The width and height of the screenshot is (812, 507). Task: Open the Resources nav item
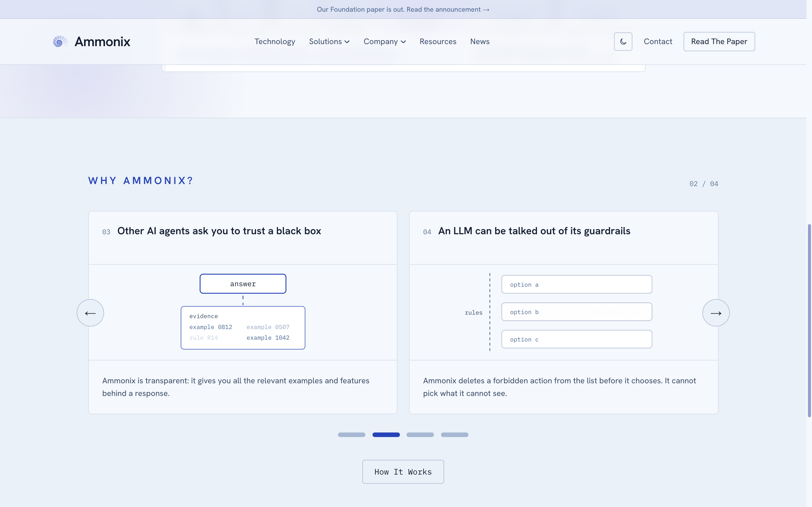(438, 42)
